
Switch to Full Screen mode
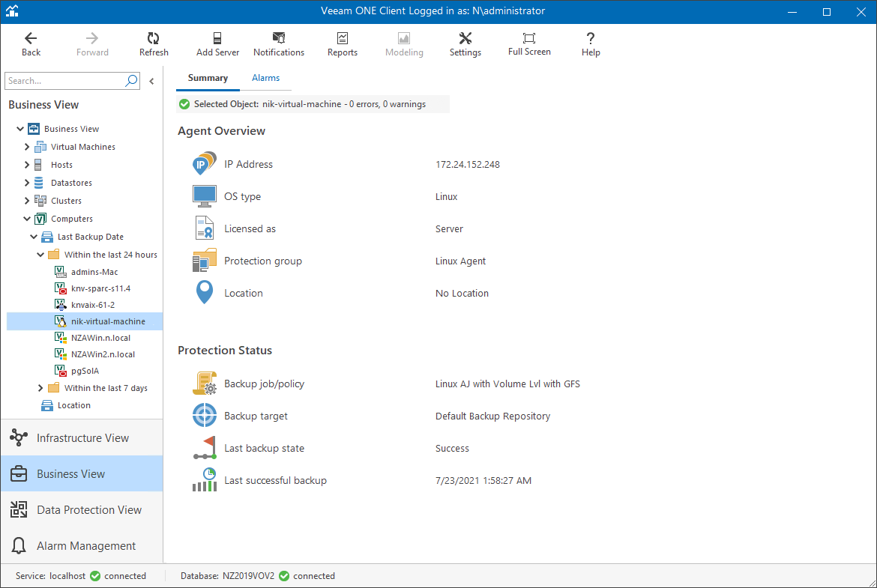click(x=529, y=44)
